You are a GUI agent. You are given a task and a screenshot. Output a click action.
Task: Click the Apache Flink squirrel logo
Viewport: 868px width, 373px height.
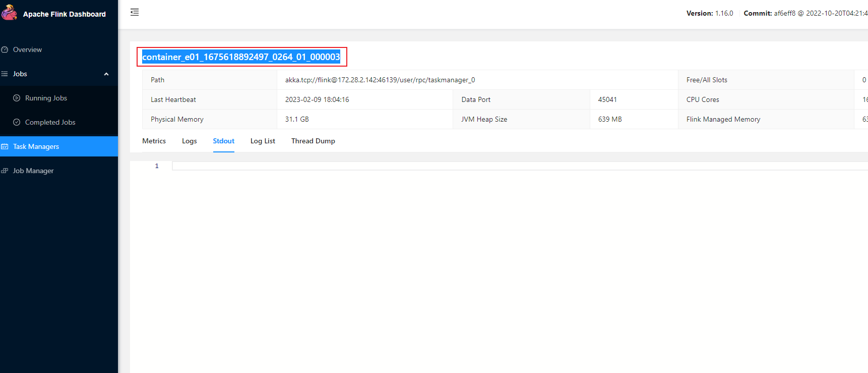pyautogui.click(x=9, y=13)
